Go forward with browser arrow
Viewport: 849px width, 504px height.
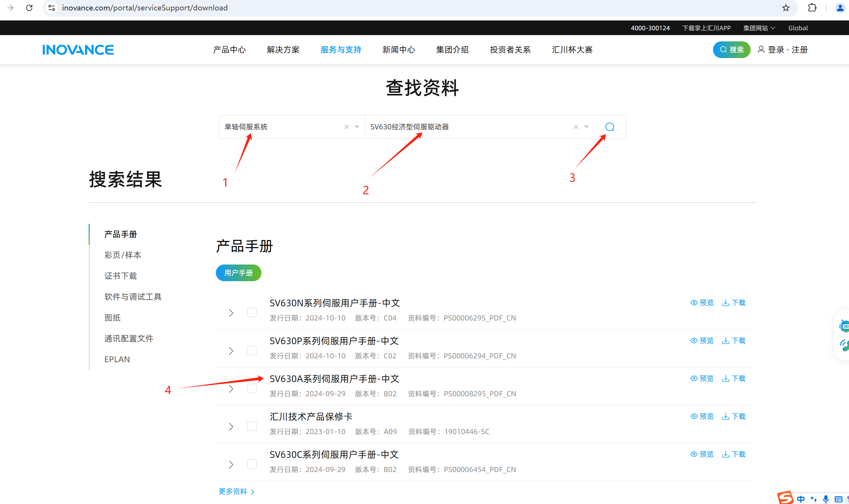[x=10, y=8]
